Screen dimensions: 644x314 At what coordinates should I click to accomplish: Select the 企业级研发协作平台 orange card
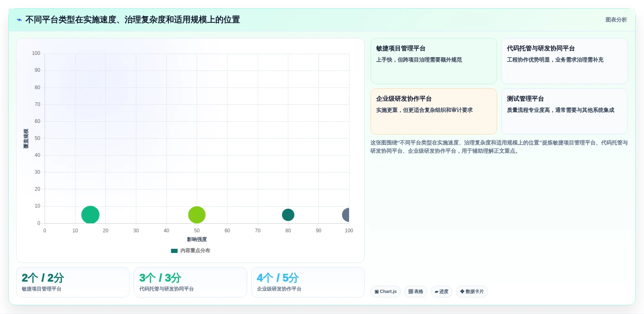tap(434, 111)
